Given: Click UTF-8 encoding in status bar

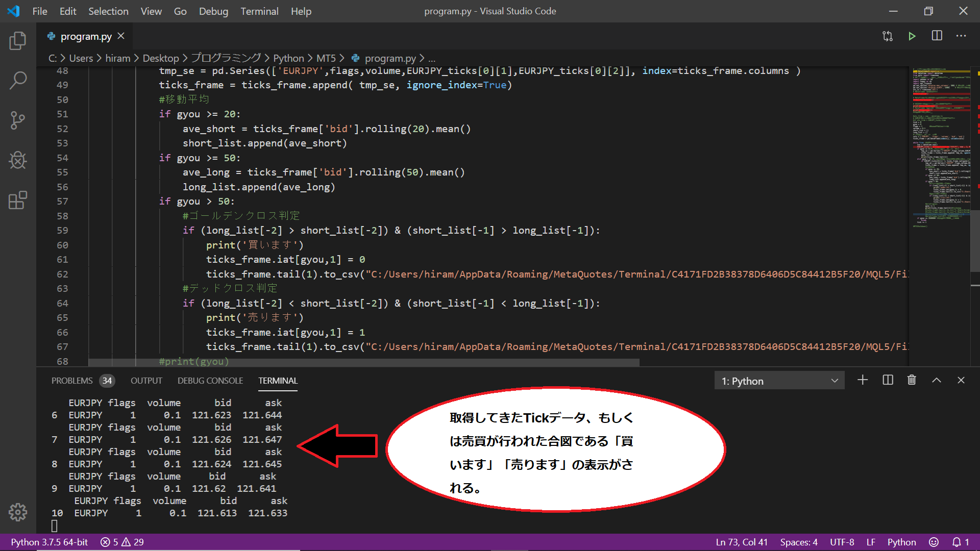Looking at the screenshot, I should point(842,542).
